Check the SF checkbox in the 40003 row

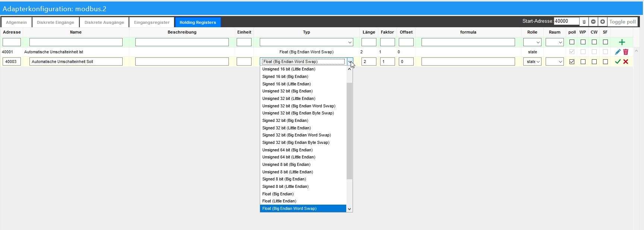[605, 62]
